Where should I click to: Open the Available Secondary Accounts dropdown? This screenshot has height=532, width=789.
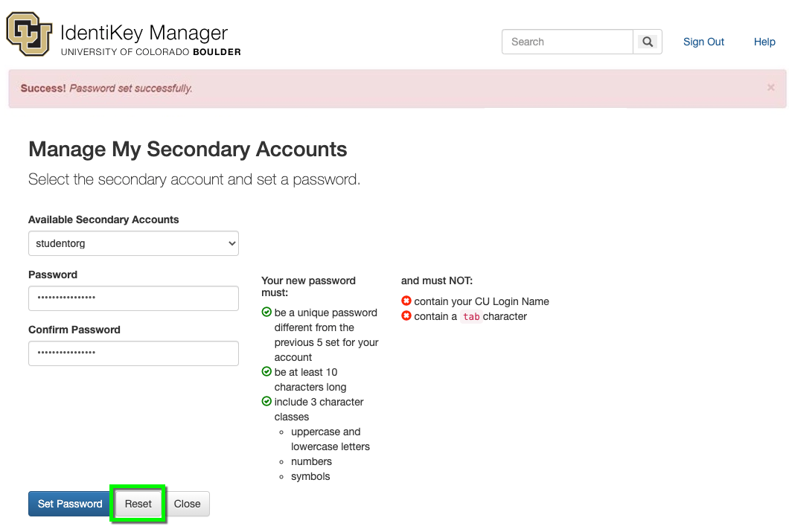pyautogui.click(x=133, y=243)
